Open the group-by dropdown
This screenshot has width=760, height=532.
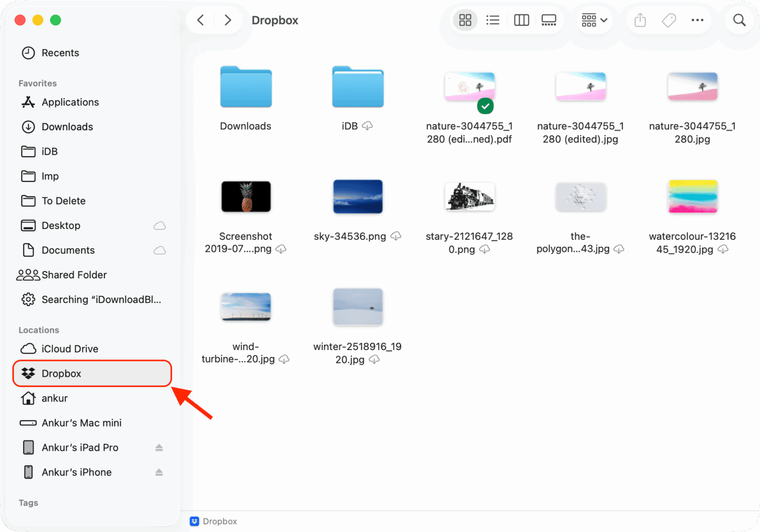coord(594,20)
